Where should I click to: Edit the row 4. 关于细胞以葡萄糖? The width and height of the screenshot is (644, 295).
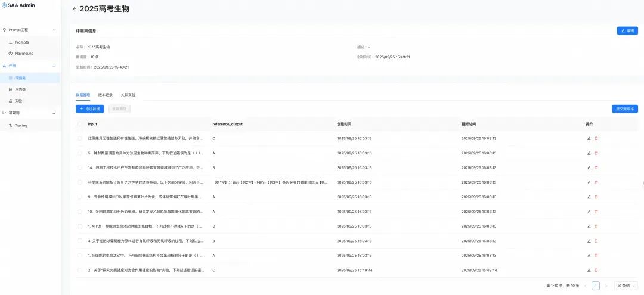click(589, 241)
